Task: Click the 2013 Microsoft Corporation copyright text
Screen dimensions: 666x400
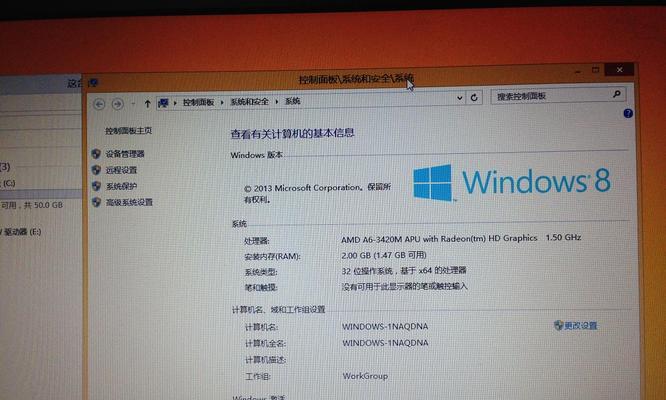Action: 317,193
